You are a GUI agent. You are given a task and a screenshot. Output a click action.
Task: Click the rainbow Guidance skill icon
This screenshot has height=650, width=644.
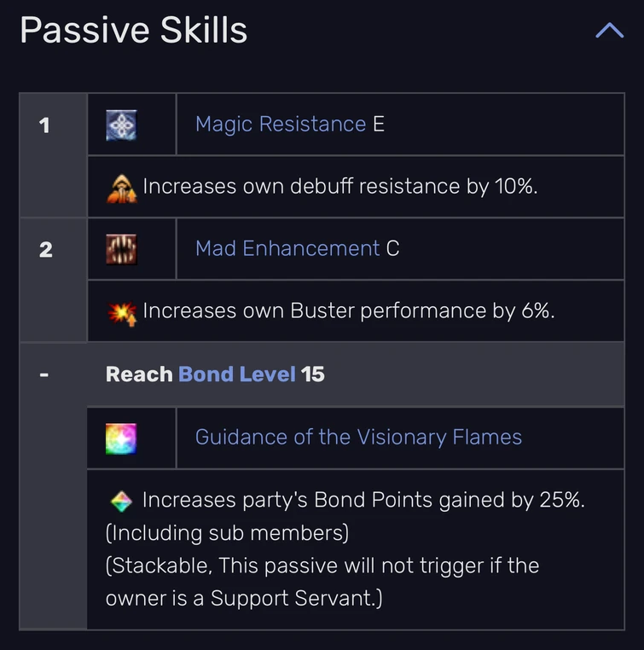[x=121, y=438]
